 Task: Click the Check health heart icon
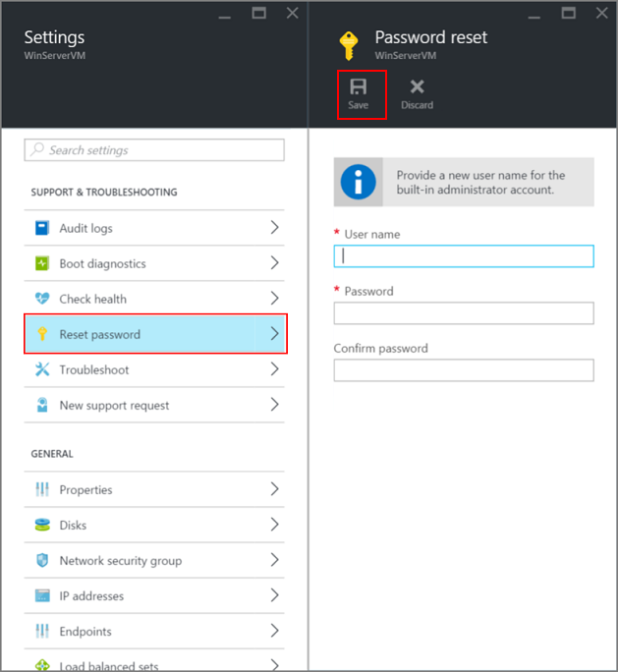click(42, 299)
